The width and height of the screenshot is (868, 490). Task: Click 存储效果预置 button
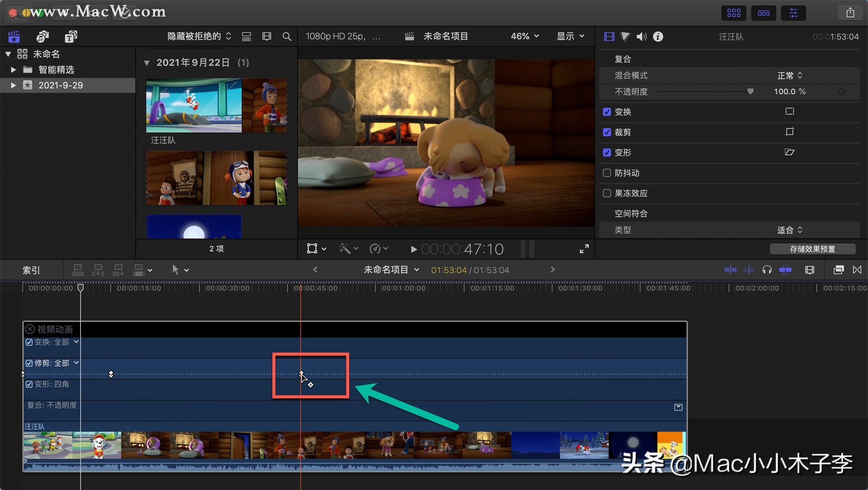tap(812, 249)
